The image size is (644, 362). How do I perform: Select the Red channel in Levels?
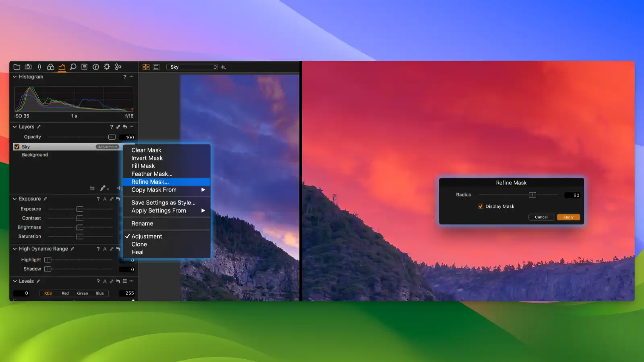[x=65, y=293]
